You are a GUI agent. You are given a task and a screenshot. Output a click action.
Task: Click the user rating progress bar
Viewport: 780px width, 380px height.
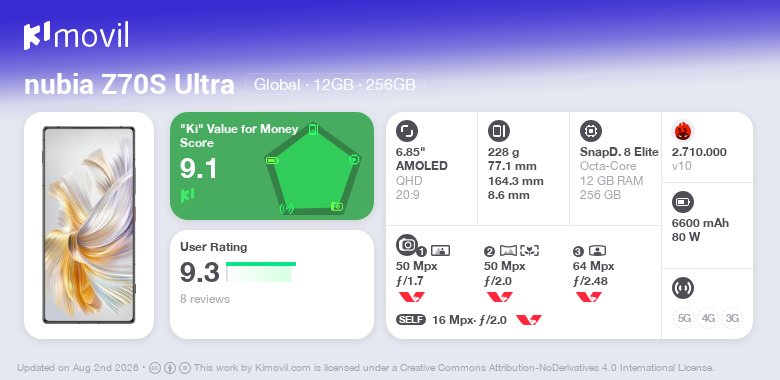point(261,272)
